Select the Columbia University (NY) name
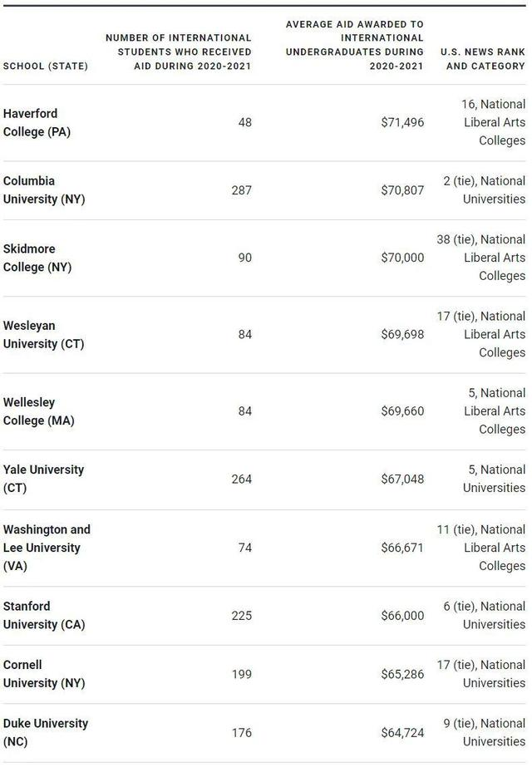This screenshot has height=772, width=532. (43, 190)
